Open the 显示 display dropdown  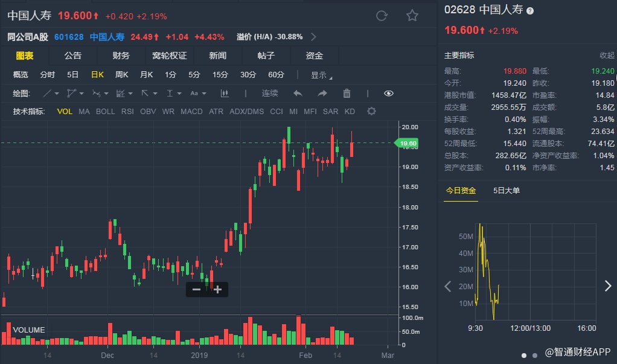tap(322, 75)
